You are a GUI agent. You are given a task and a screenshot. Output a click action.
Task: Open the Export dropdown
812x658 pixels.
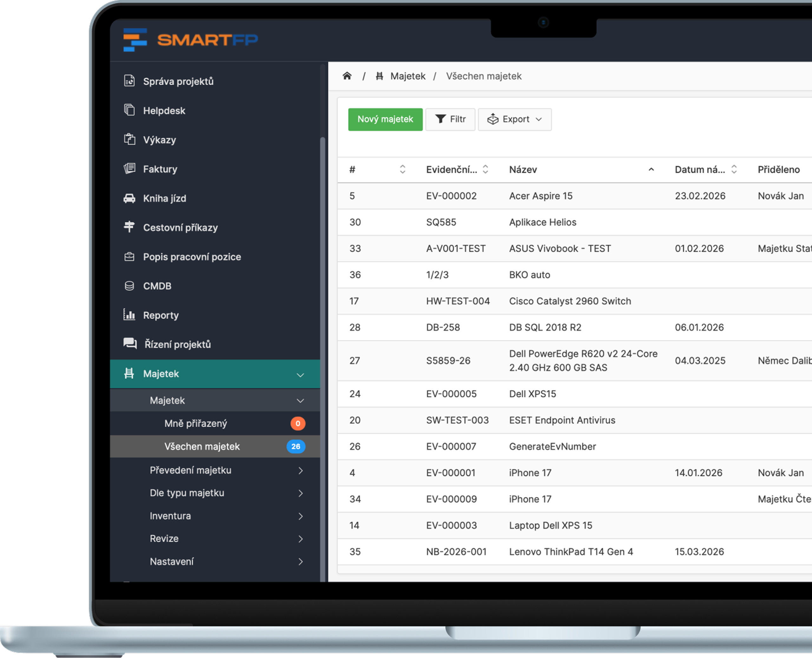click(514, 120)
